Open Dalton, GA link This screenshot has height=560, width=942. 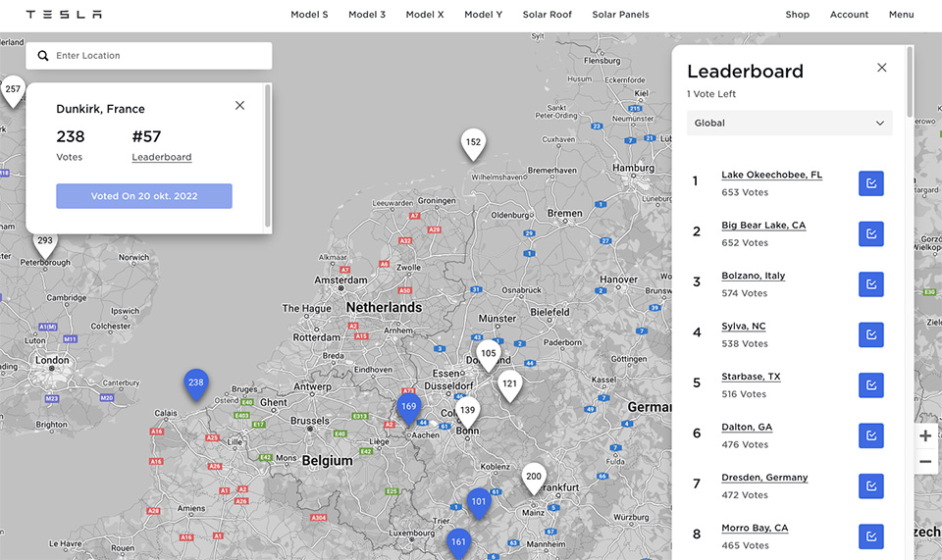(x=747, y=427)
